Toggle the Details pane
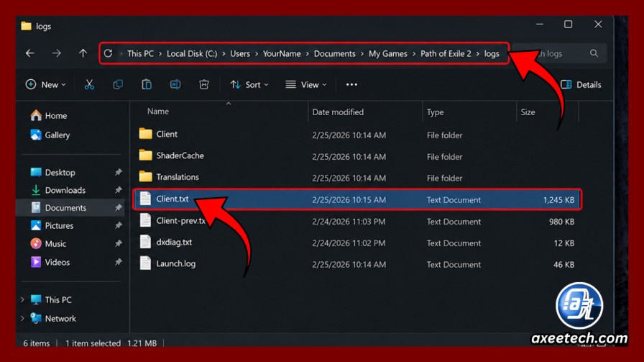644x362 pixels. pos(581,85)
